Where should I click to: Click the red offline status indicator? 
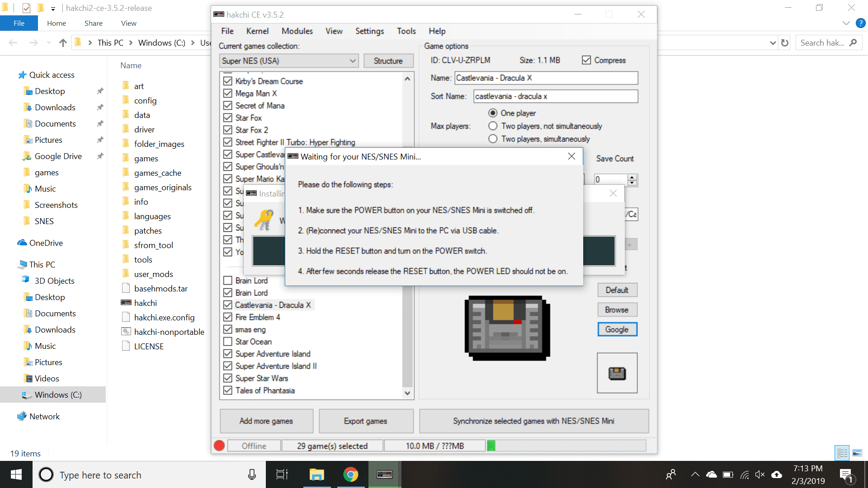pyautogui.click(x=219, y=446)
